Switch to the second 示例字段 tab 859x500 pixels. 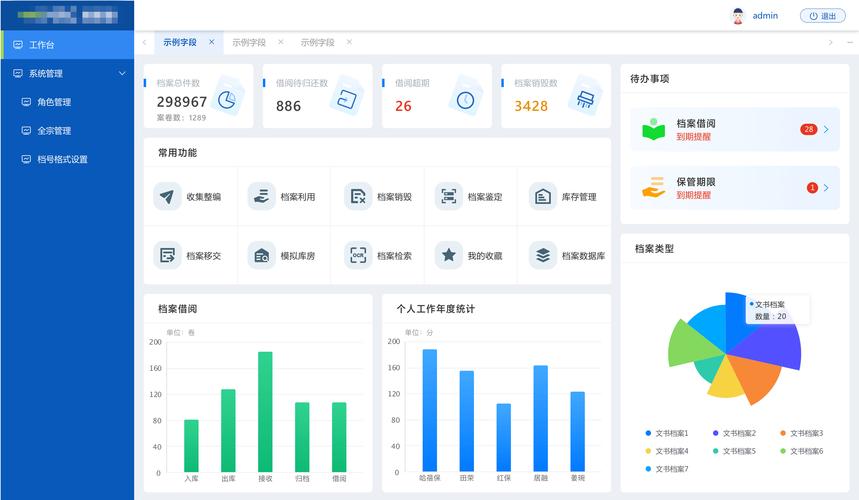(249, 42)
